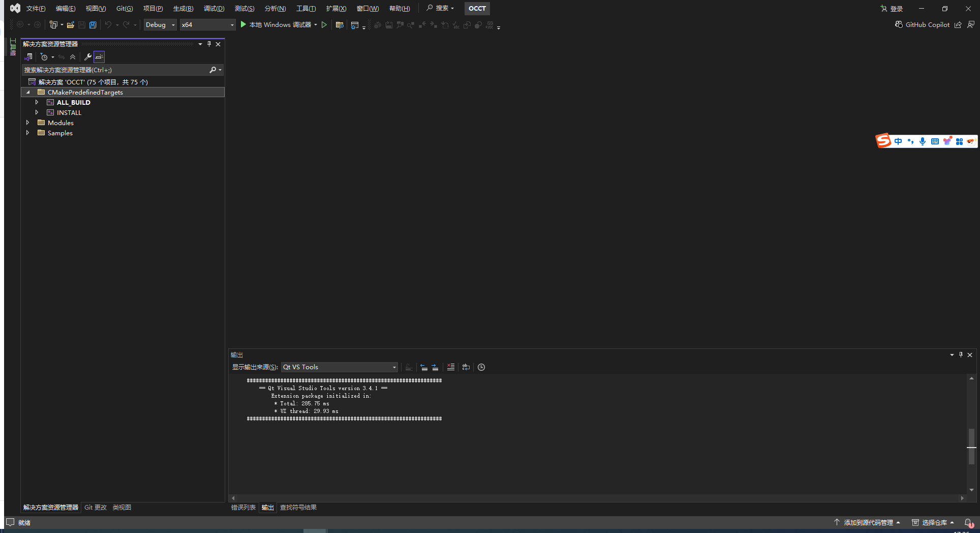
Task: Clear all text in the Output window
Action: [x=451, y=367]
